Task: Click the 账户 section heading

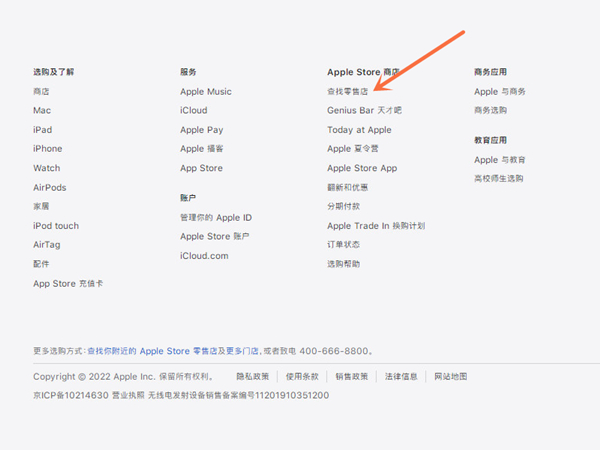Action: [x=188, y=198]
